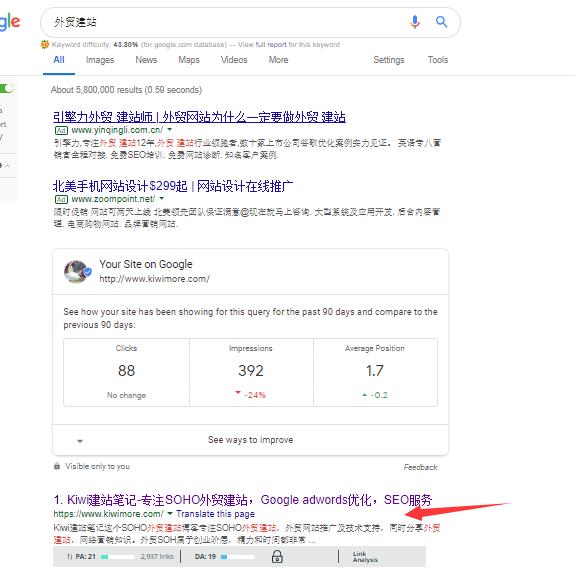Image resolution: width=575 pixels, height=570 pixels.
Task: Click the microphone voice search icon
Action: [x=415, y=22]
